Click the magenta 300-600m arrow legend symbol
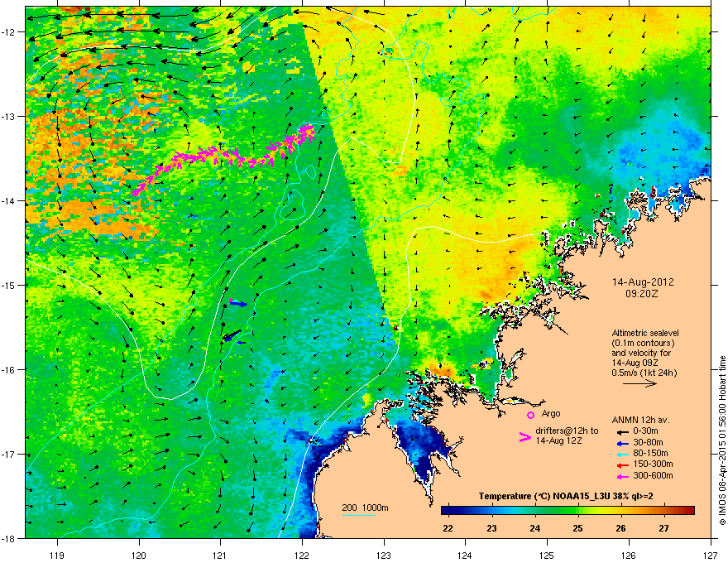The height and width of the screenshot is (563, 728). 622,476
